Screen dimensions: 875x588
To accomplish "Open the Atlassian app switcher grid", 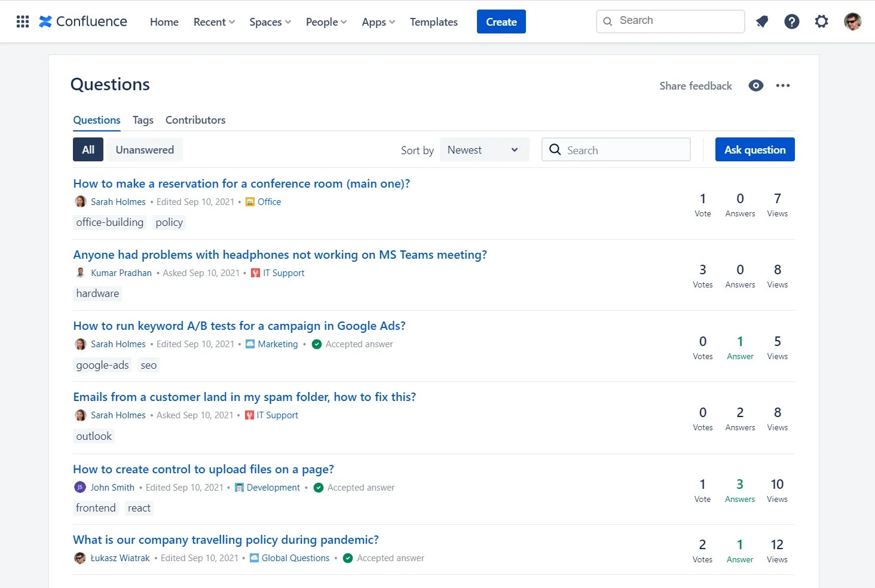I will [22, 22].
